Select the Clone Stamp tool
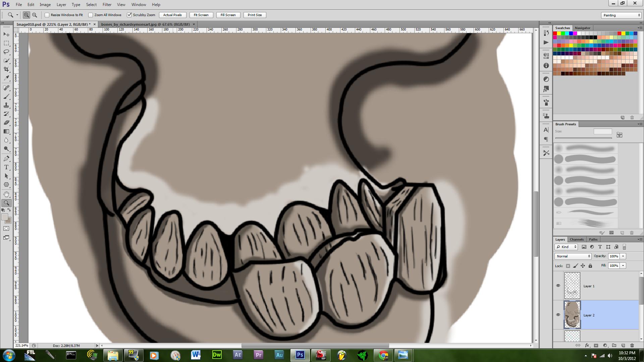Screen dimensions: 644x362 click(x=6, y=105)
